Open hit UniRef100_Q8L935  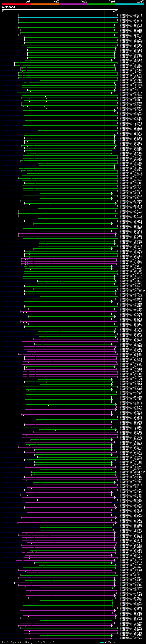pos(131,20)
